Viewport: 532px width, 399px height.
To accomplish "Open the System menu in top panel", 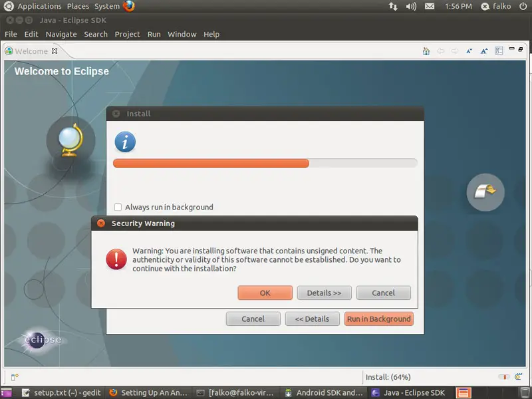I will [107, 6].
